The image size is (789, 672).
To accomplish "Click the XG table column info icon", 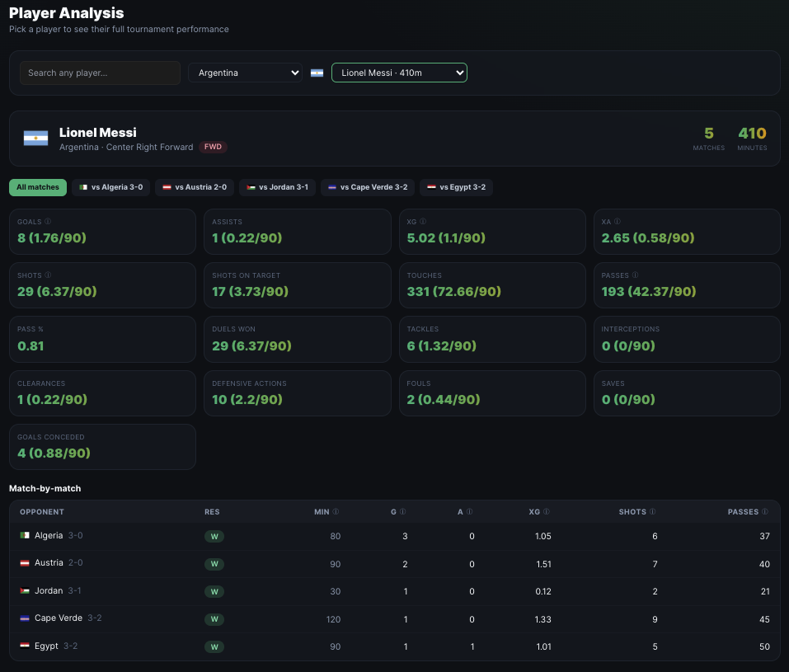I will tap(547, 511).
